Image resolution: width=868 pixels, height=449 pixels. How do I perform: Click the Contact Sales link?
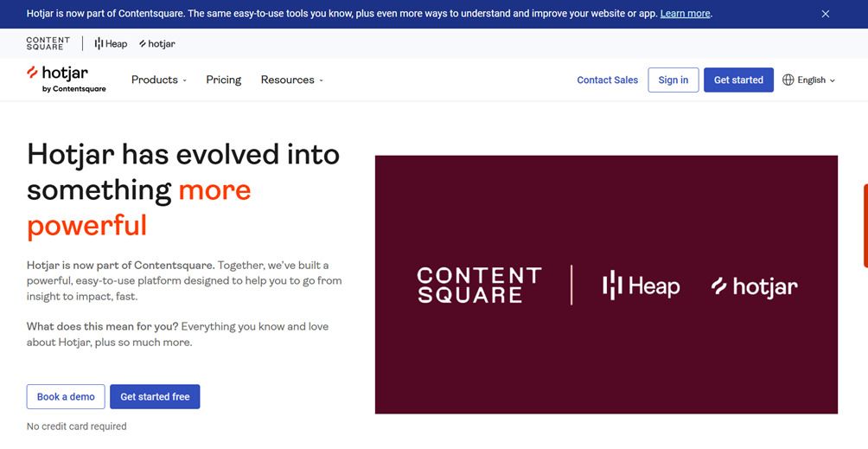607,80
